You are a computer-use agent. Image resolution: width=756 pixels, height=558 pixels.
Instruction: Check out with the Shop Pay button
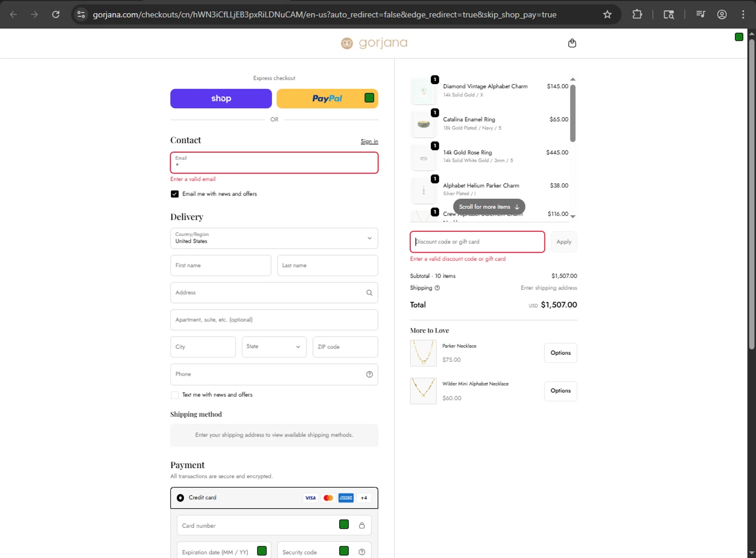[x=221, y=99]
